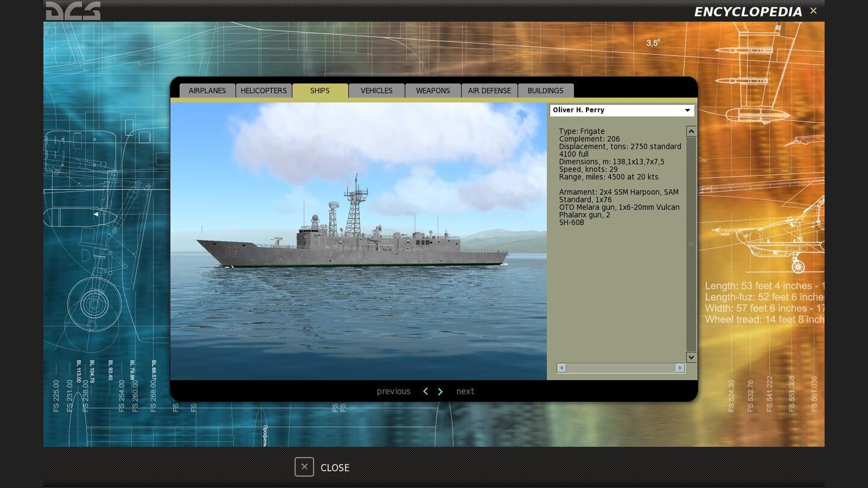Click the horizontal scroll right arrow
This screenshot has width=868, height=488.
pyautogui.click(x=680, y=368)
